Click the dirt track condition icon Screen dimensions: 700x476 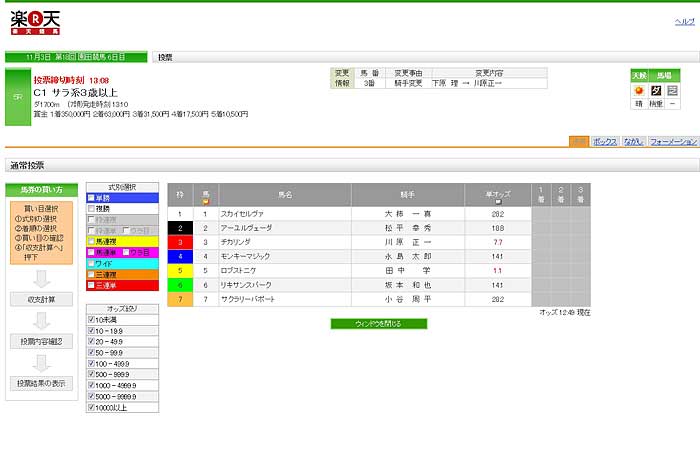[656, 90]
